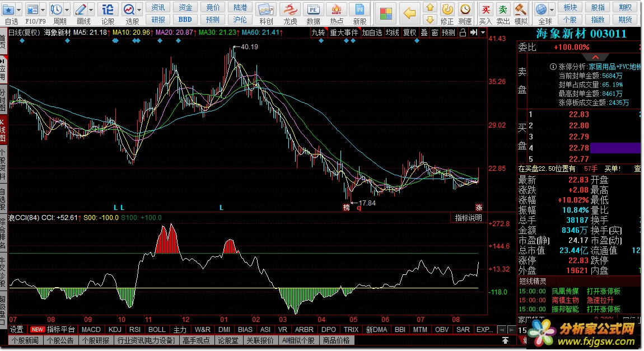Select the 画线 drawing pencil tool
The image size is (644, 351).
pyautogui.click(x=81, y=10)
